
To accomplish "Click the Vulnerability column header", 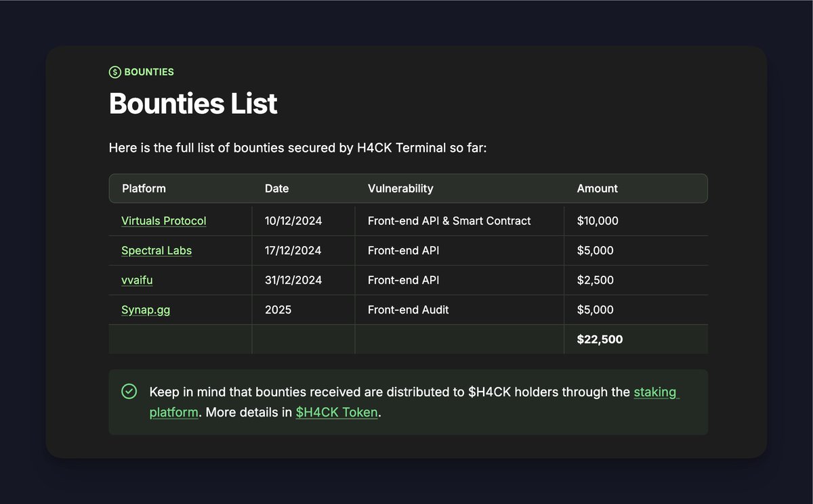I will [400, 188].
